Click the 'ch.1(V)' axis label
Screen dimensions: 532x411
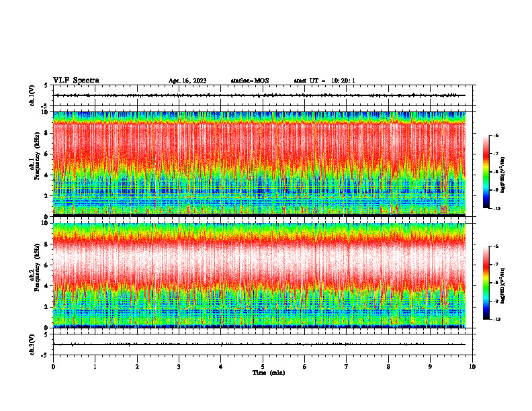pyautogui.click(x=32, y=95)
